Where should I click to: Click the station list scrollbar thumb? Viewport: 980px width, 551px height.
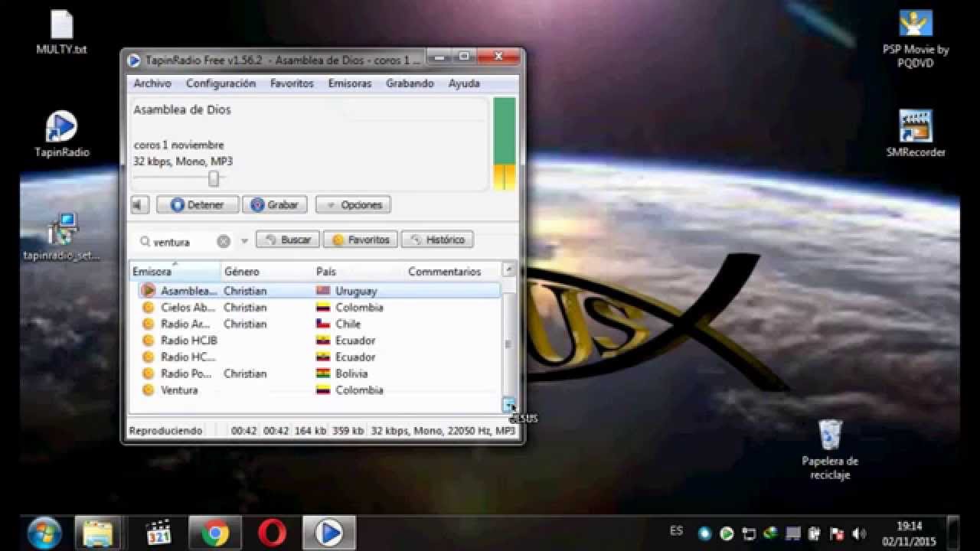(508, 344)
